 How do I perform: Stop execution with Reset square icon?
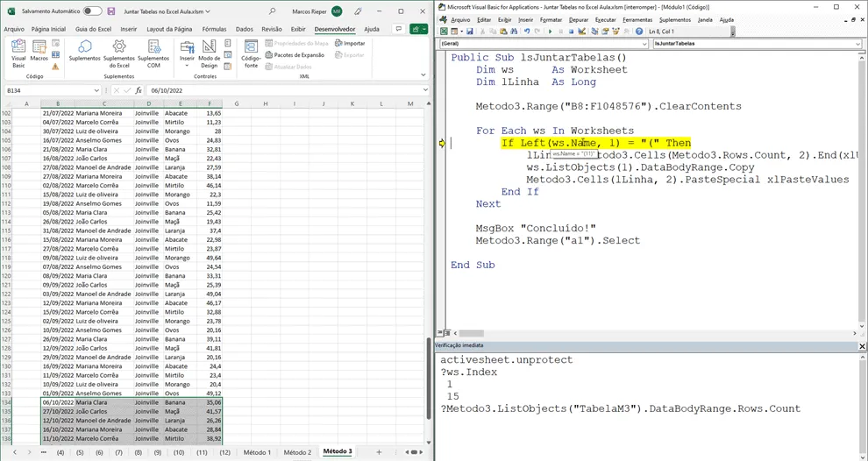570,32
